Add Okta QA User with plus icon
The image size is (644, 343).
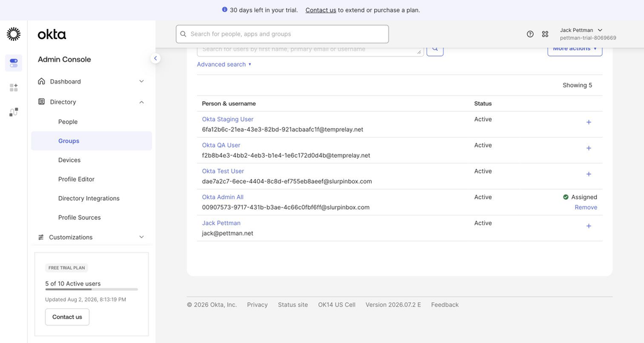coord(589,148)
